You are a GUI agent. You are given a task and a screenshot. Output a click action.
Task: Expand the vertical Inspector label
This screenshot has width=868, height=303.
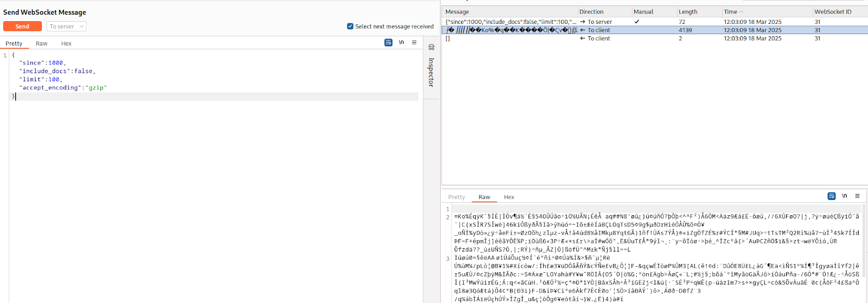pos(431,72)
